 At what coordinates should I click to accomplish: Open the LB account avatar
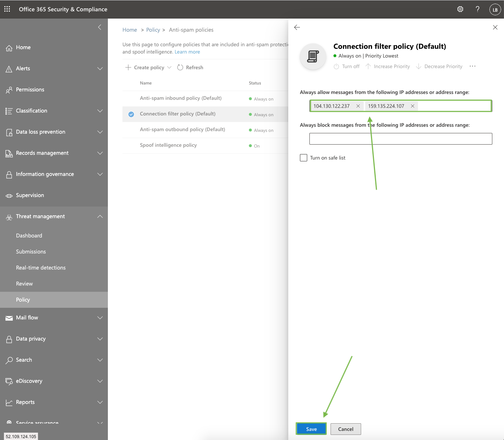tap(495, 9)
